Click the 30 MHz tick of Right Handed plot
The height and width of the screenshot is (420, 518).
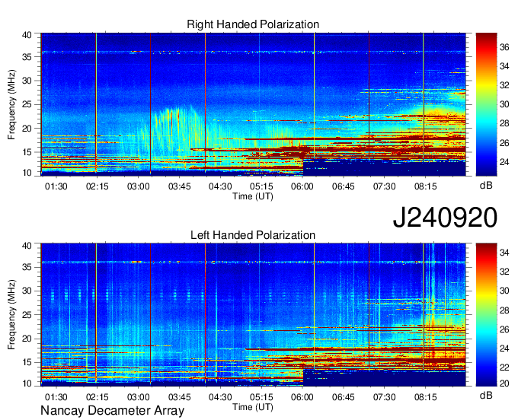pyautogui.click(x=27, y=81)
